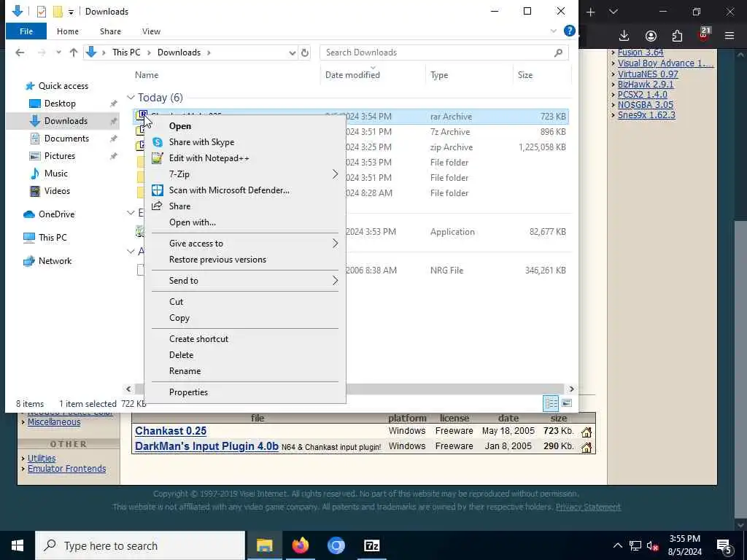Sort files by Date modified column

[352, 75]
